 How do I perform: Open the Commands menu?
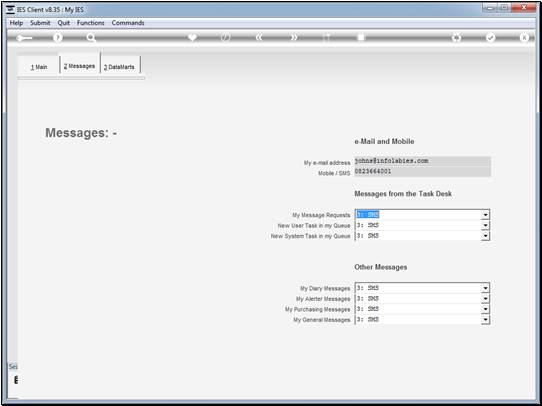pyautogui.click(x=128, y=23)
